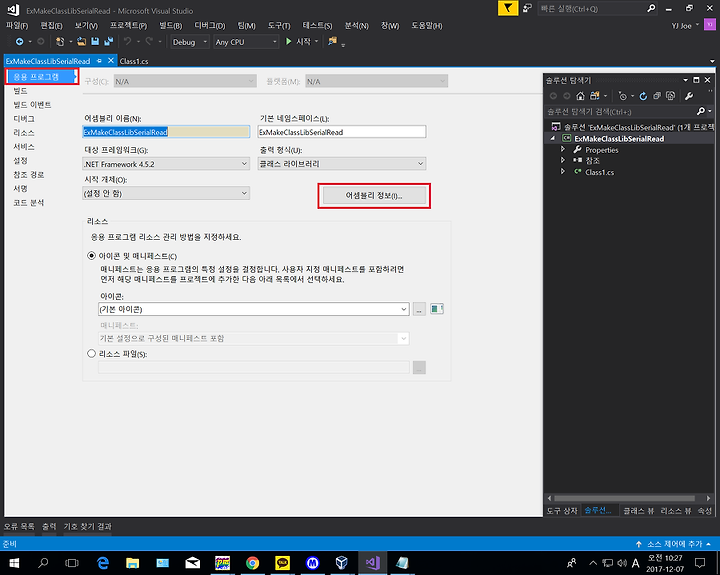
Task: Click the Navigate Backward toolbar arrow
Action: (x=19, y=42)
